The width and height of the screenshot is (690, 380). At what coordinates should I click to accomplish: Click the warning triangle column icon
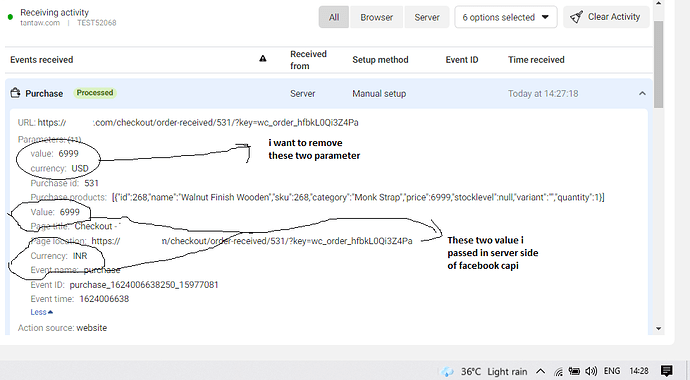point(263,58)
